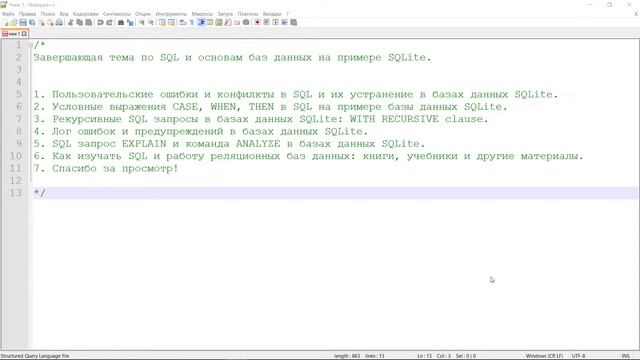Viewport: 640px width, 360px height.
Task: Toggle word wrap toolbar icon
Action: point(182,22)
